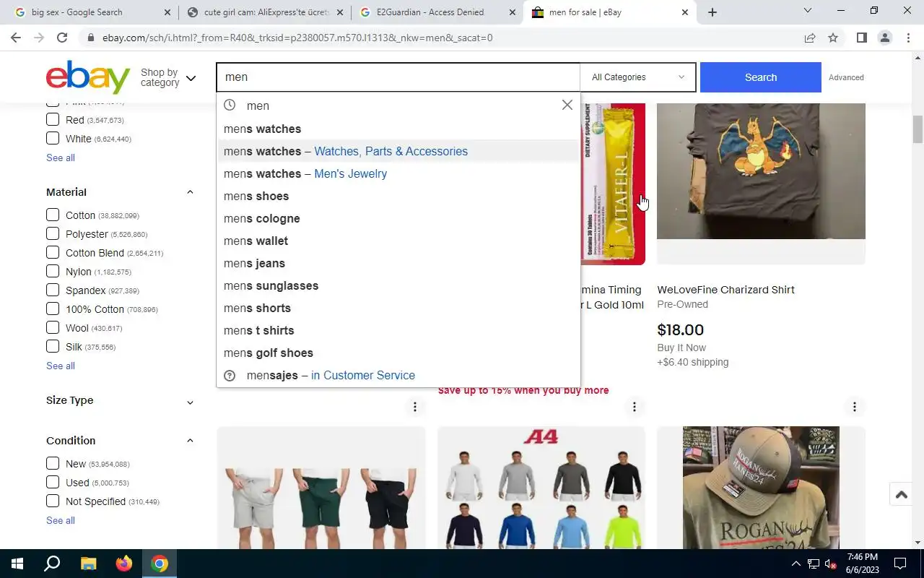Open Windows taskbar search
Viewport: 924px width, 578px height.
tap(52, 564)
